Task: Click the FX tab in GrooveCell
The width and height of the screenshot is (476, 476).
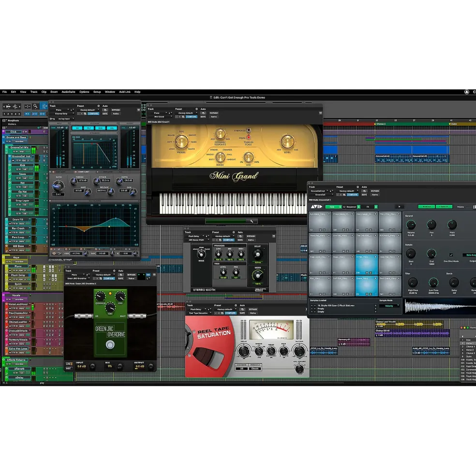Action: pos(369,207)
